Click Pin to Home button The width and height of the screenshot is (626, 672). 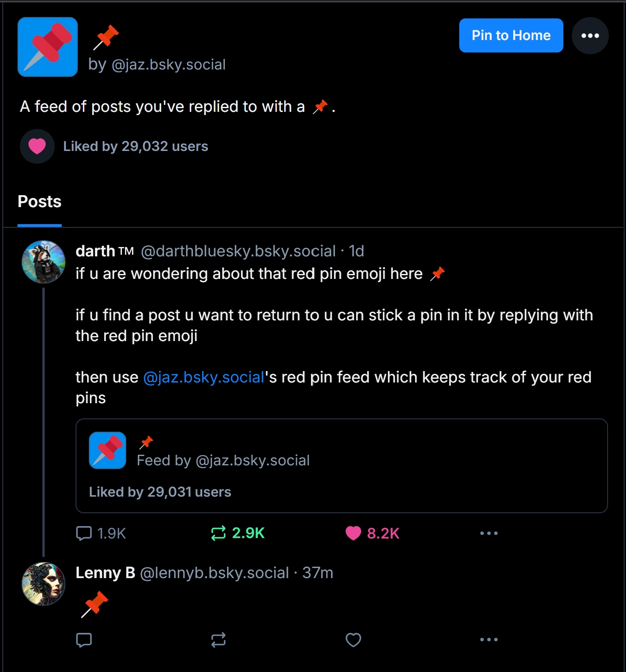click(x=511, y=35)
